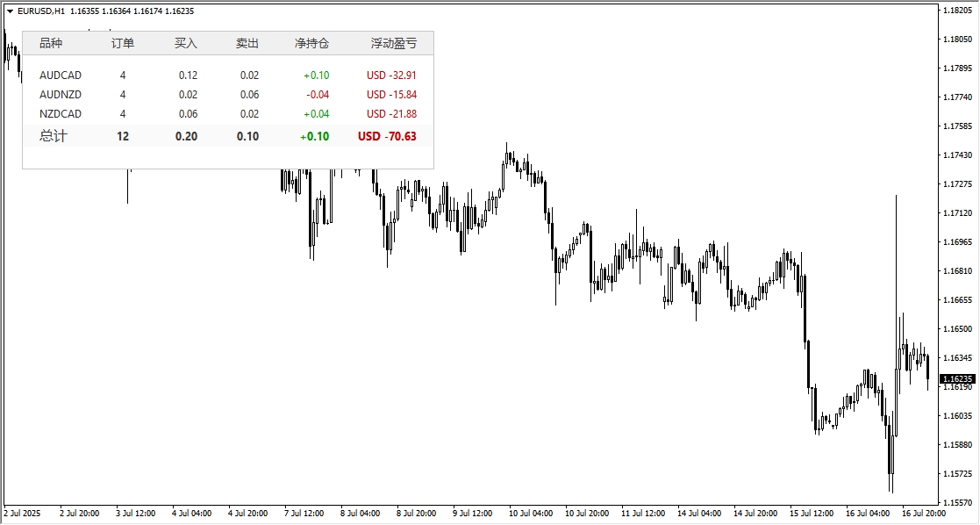Click the 9 Jul 12:00 time label
Image resolution: width=980 pixels, height=525 pixels.
point(474,513)
